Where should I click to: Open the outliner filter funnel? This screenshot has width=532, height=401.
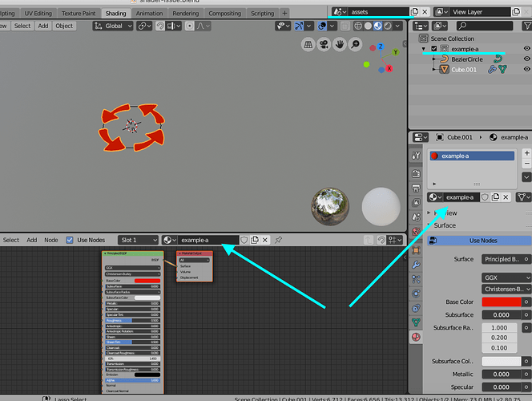coord(527,26)
